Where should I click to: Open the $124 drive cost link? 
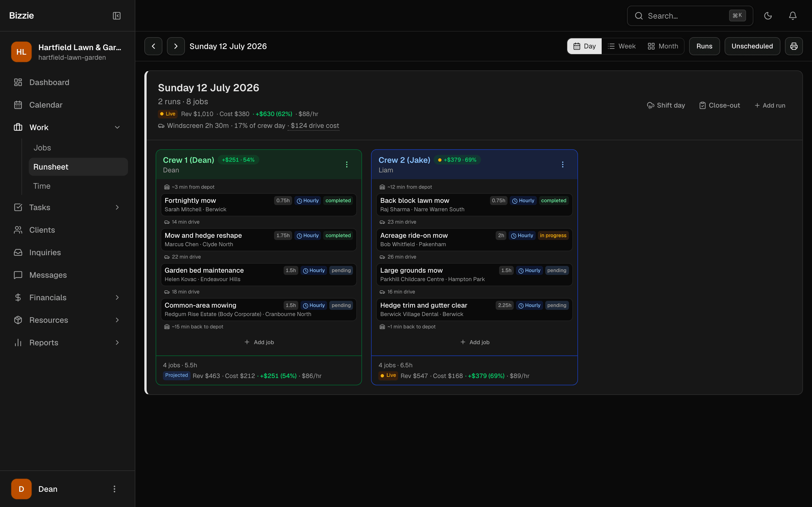pyautogui.click(x=315, y=125)
